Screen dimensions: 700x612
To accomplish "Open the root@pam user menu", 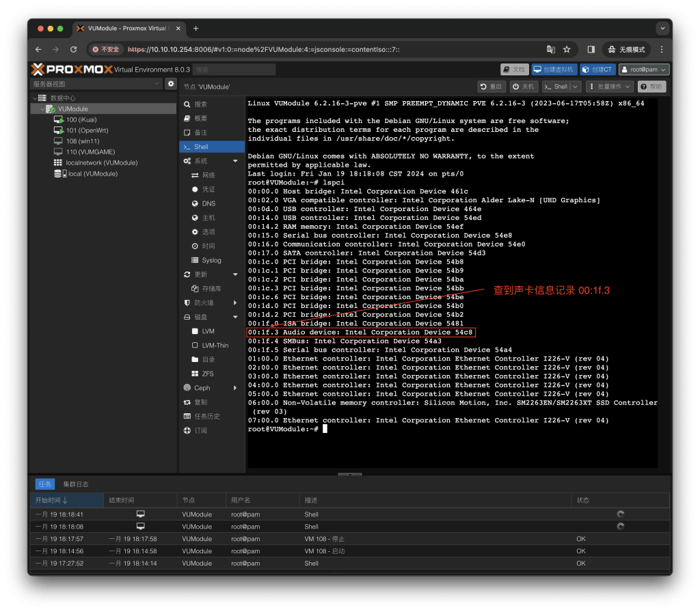I will click(643, 69).
